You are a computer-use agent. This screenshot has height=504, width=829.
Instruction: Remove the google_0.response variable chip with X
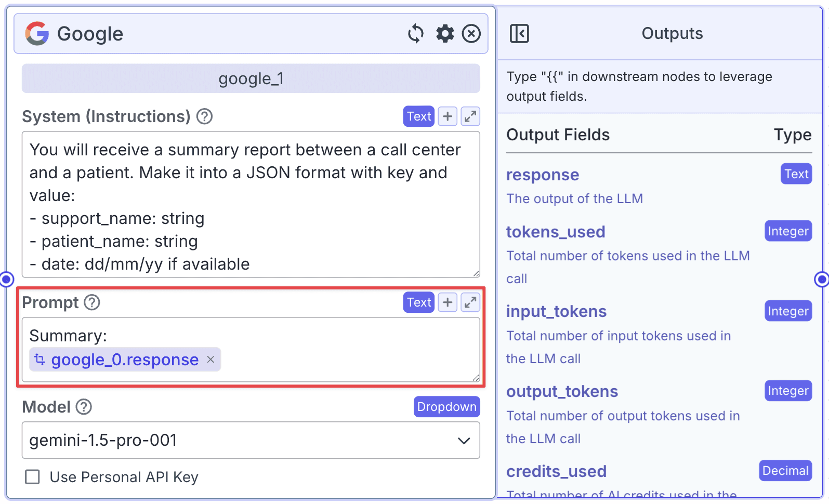pos(210,360)
